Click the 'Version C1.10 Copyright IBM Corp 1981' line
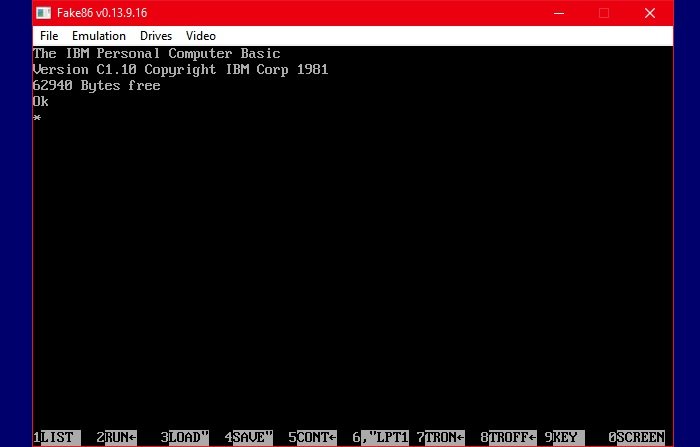700x447 pixels. point(181,70)
